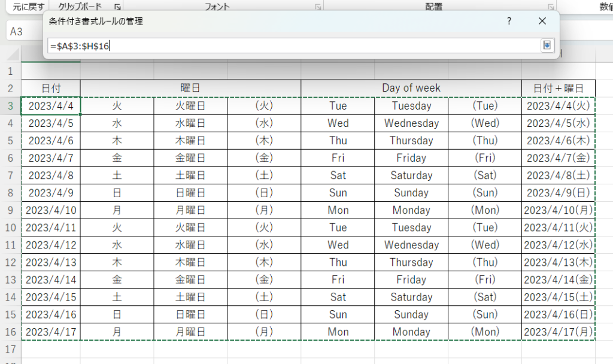Select the 日付＋曜日 header cell
613x364 pixels.
tap(558, 88)
